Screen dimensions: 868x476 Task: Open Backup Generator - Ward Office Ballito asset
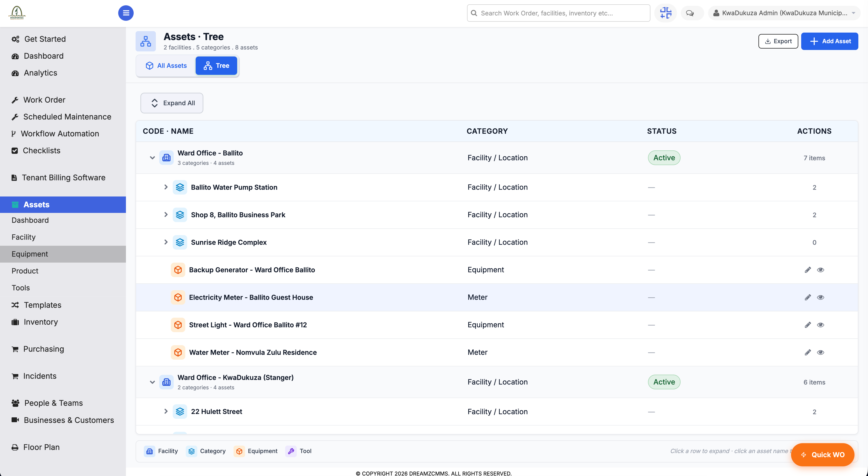252,270
